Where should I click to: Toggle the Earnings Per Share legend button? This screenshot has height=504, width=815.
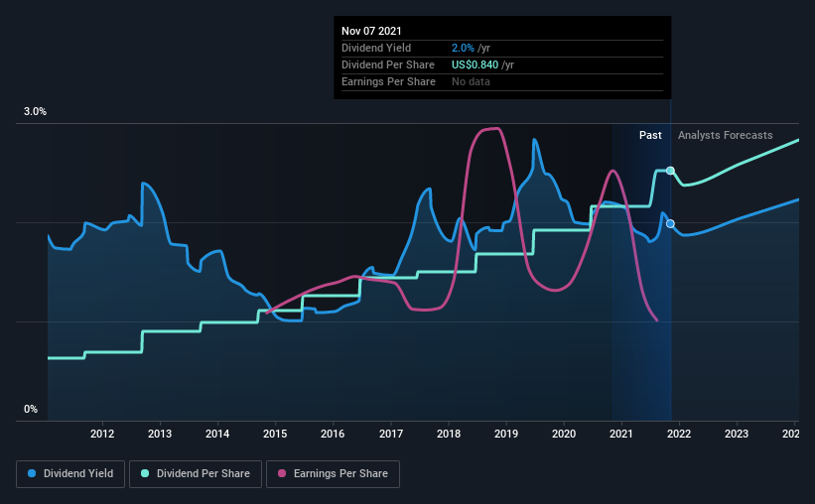[333, 474]
